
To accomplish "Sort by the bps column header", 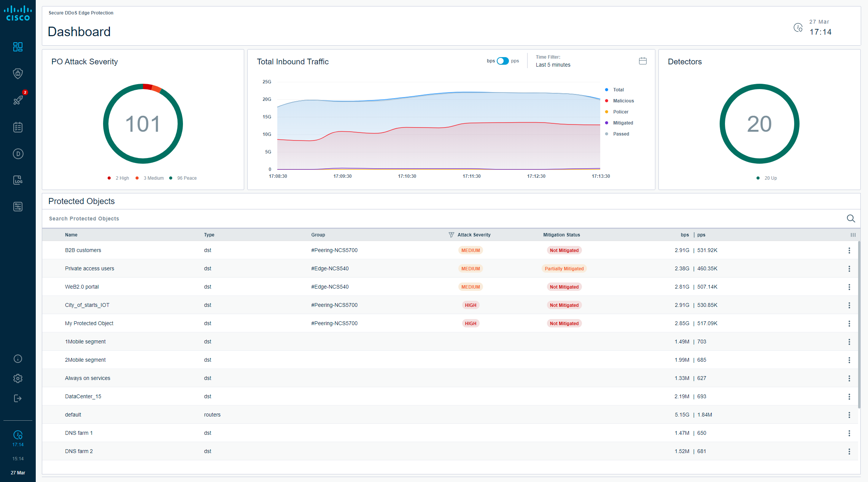I will coord(685,235).
